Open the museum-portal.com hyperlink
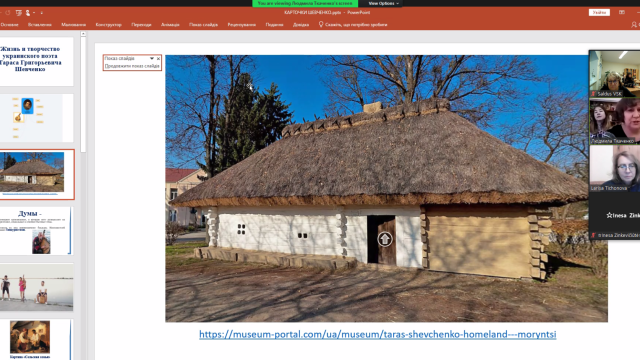Viewport: 640px width, 360px height. pyautogui.click(x=378, y=334)
